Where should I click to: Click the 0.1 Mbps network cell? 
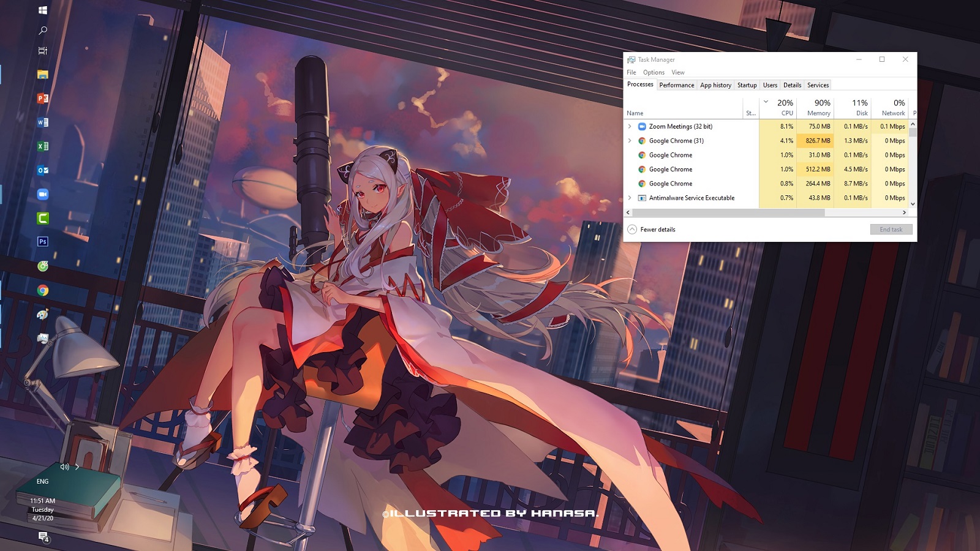[x=890, y=127]
